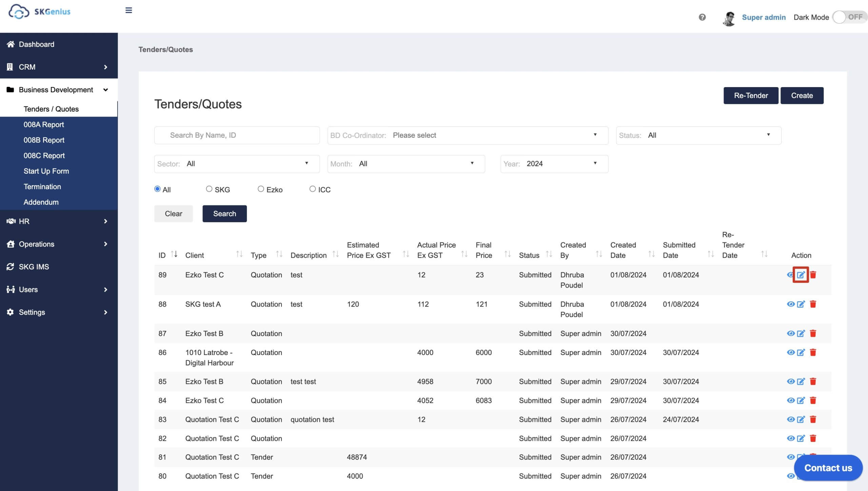Expand the Sector dropdown selector

click(x=306, y=163)
